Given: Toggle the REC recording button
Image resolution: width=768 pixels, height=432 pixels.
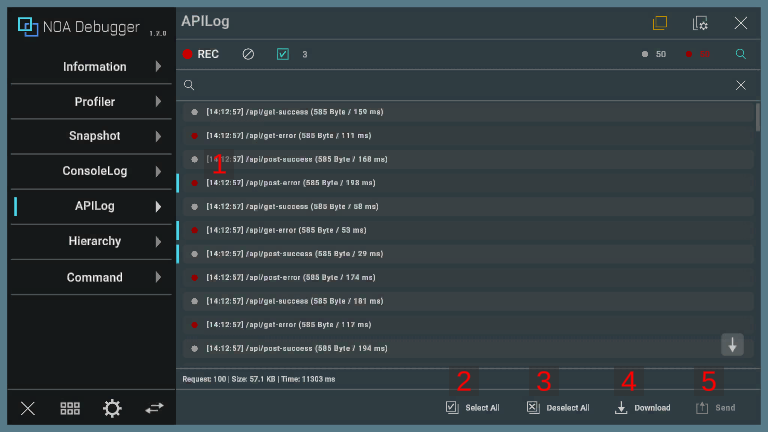Looking at the screenshot, I should 201,54.
